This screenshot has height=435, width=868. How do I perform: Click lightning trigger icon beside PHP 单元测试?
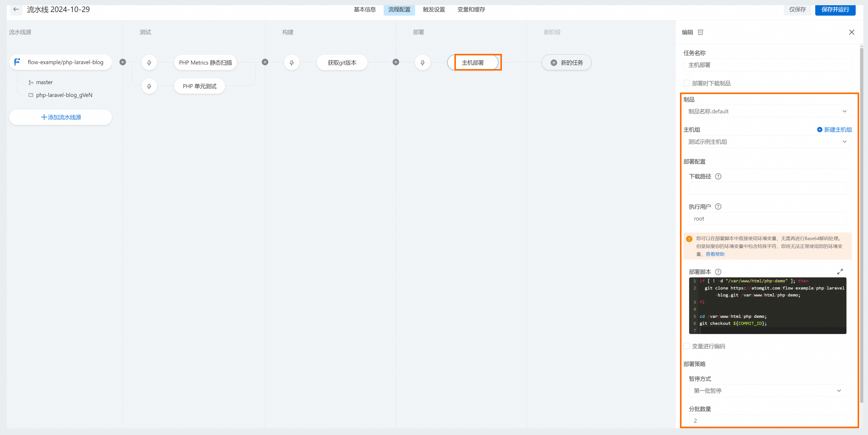pos(149,86)
